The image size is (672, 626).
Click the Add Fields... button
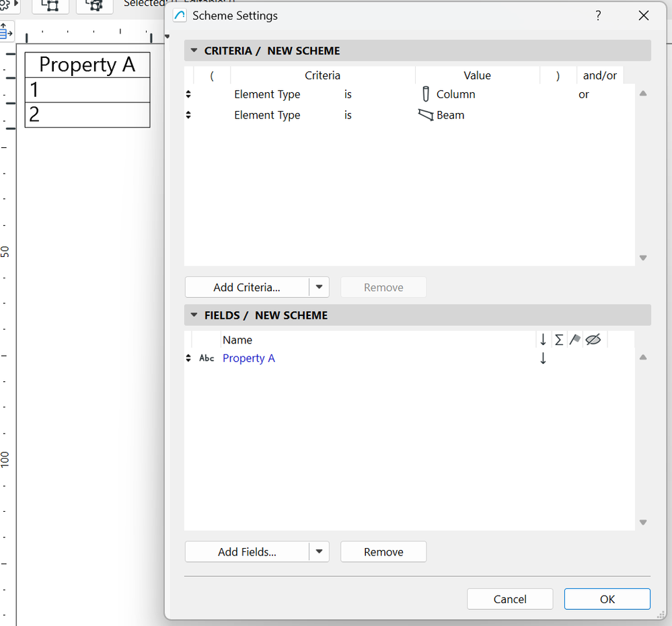(247, 551)
